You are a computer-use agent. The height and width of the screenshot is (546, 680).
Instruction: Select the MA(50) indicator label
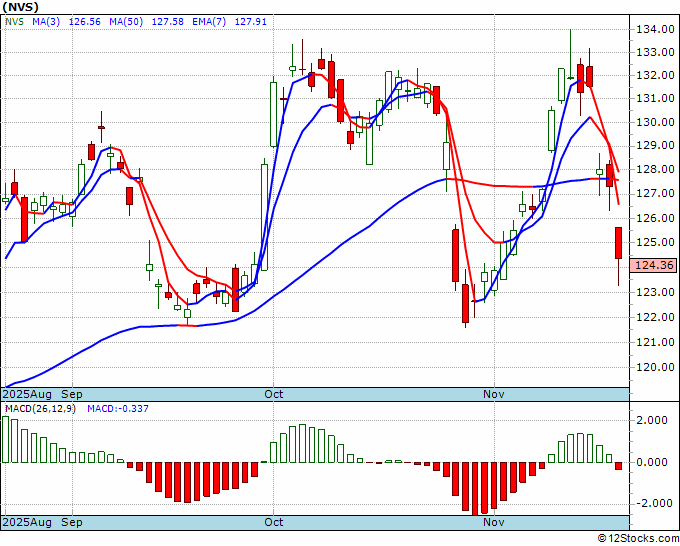[126, 22]
